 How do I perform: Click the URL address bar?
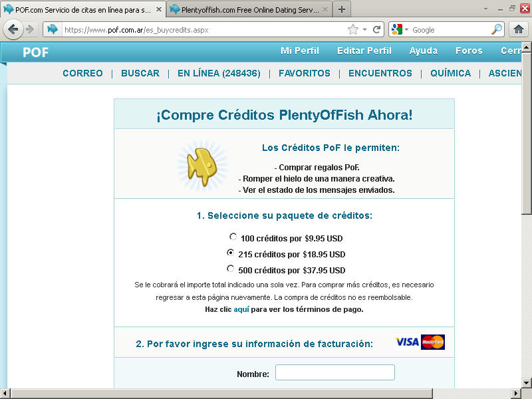(203, 30)
